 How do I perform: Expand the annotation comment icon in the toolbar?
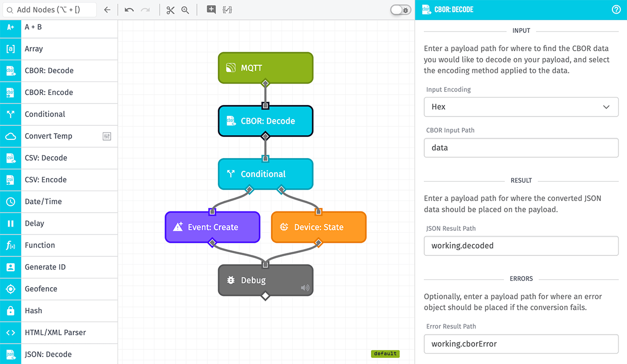pyautogui.click(x=211, y=9)
